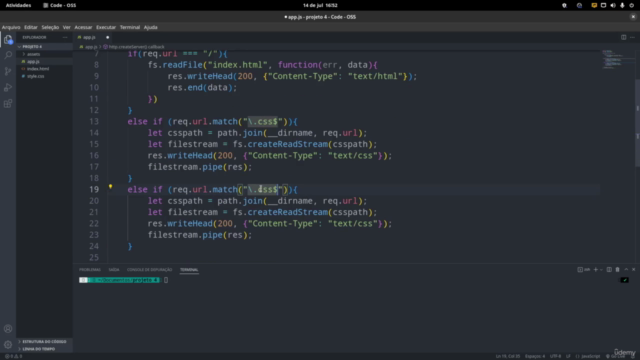Click the editor vertical scrollbar
This screenshot has width=640, height=360.
(638, 122)
